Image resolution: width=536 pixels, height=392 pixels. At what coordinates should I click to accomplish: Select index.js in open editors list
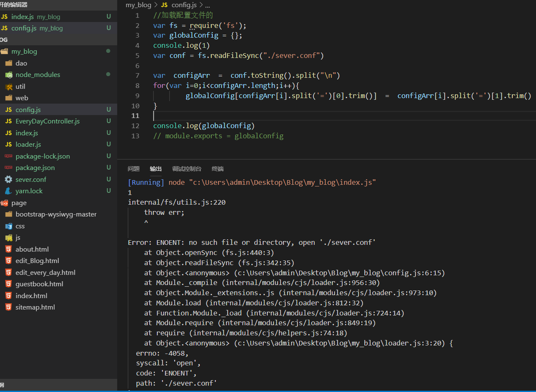[22, 17]
